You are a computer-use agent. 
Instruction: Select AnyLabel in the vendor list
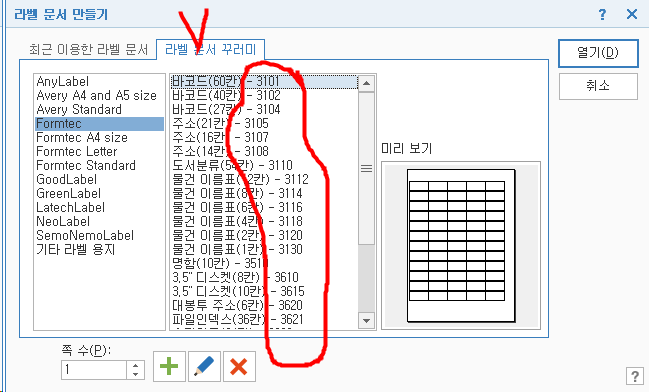click(99, 82)
